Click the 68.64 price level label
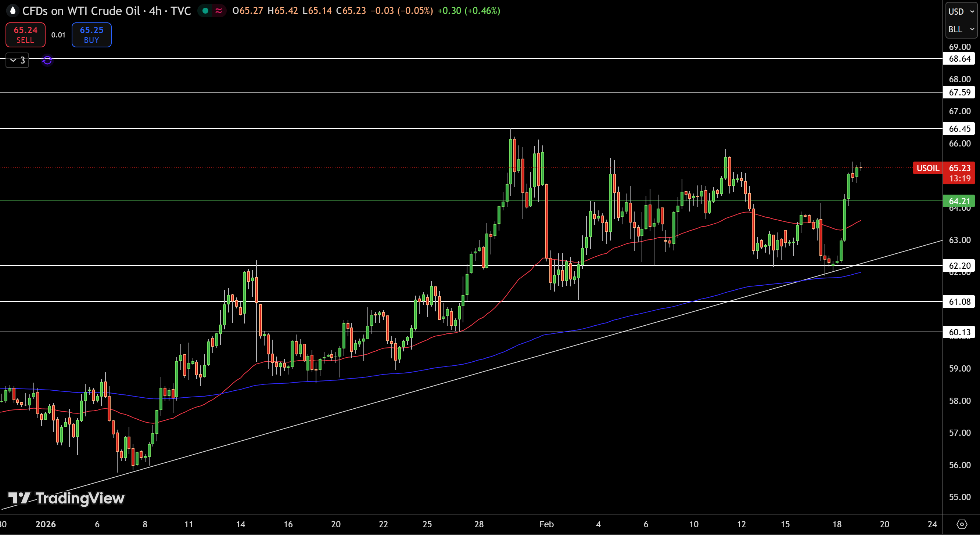 (x=959, y=58)
